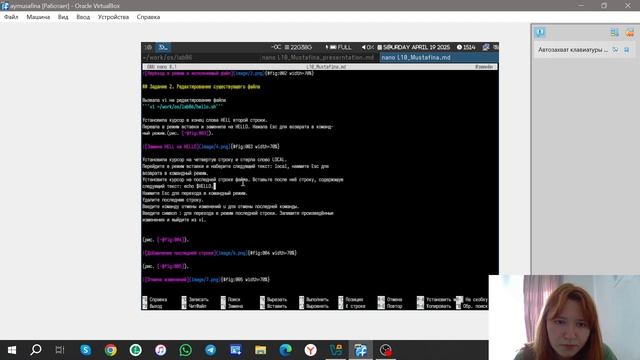Click the SATURDAY APRIL 19 2025 date

tap(413, 47)
